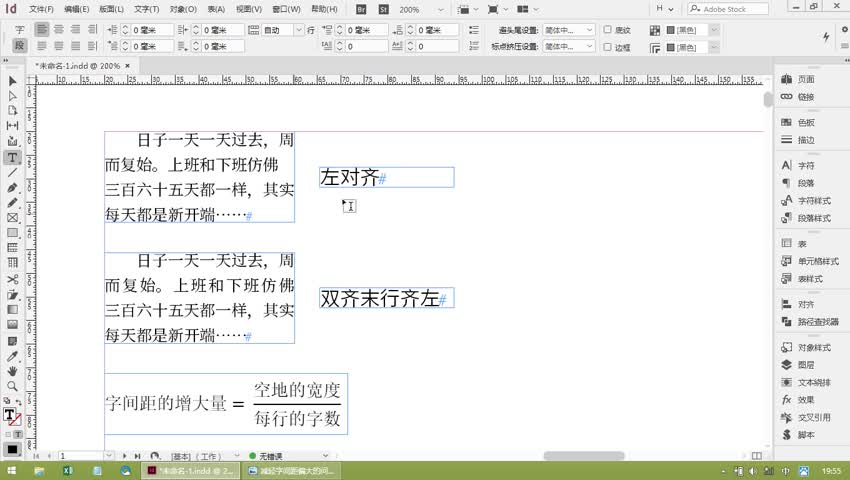Viewport: 850px width, 480px height.
Task: Open the 对象(O) menu
Action: point(183,9)
